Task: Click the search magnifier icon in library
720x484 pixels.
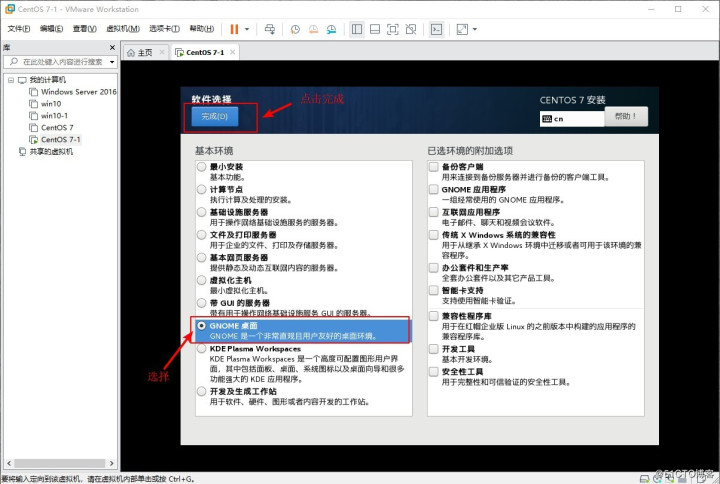Action: (x=14, y=62)
